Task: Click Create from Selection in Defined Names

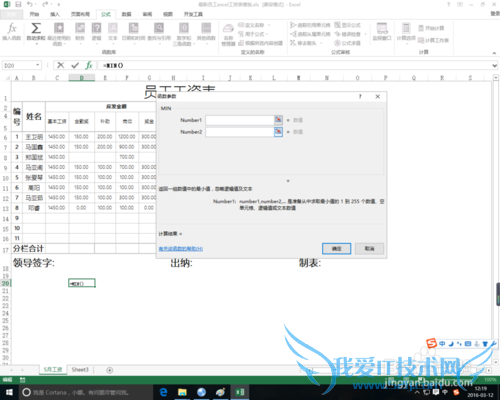Action: [261, 43]
